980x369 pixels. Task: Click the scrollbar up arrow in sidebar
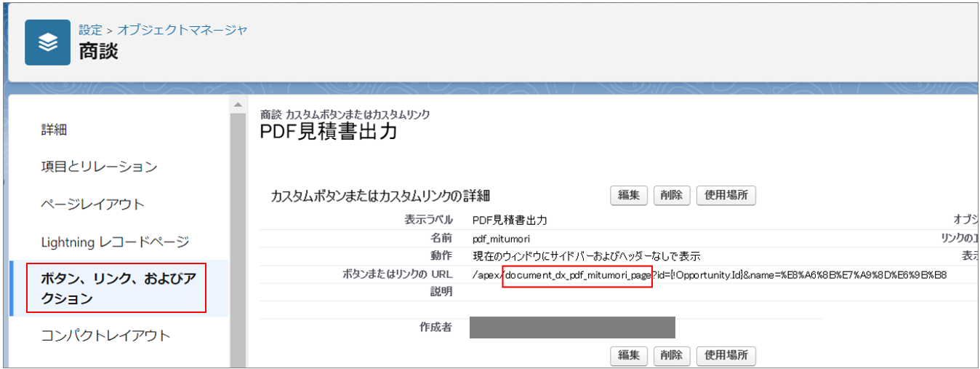(238, 106)
